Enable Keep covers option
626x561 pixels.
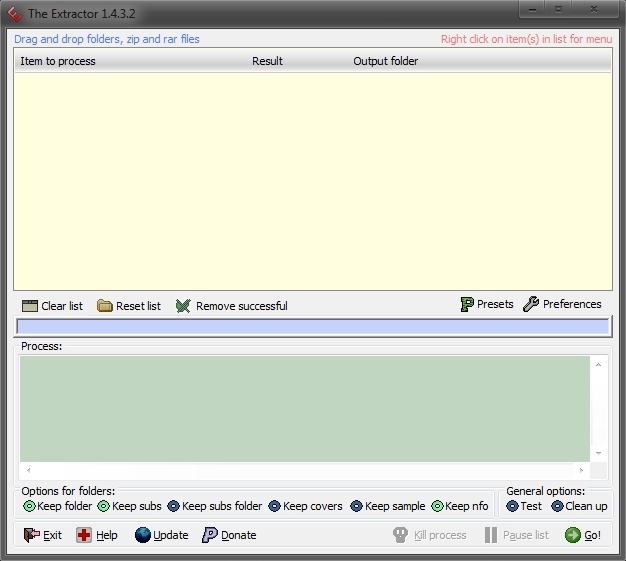[x=305, y=506]
